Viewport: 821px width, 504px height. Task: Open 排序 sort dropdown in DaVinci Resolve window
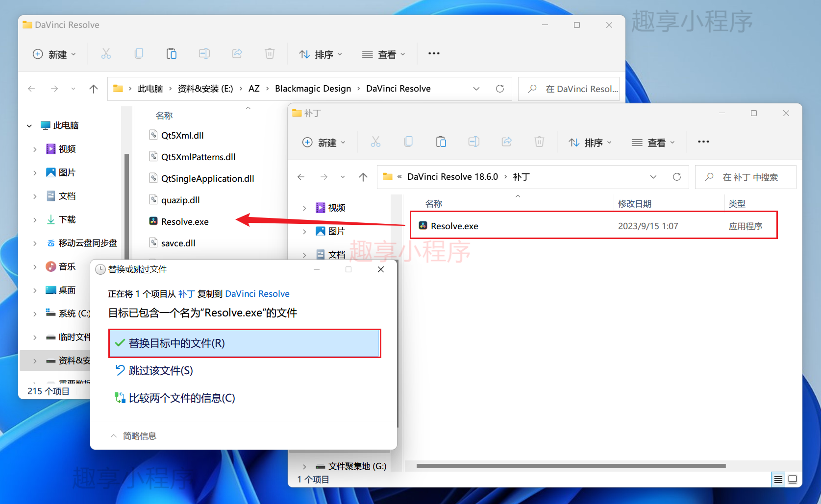click(x=321, y=54)
